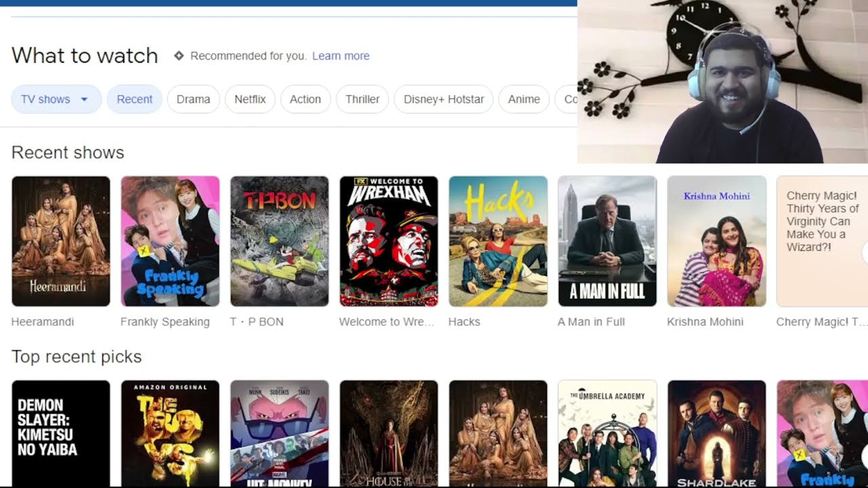This screenshot has width=868, height=488.
Task: Open the TV shows dropdown filter
Action: coord(56,99)
